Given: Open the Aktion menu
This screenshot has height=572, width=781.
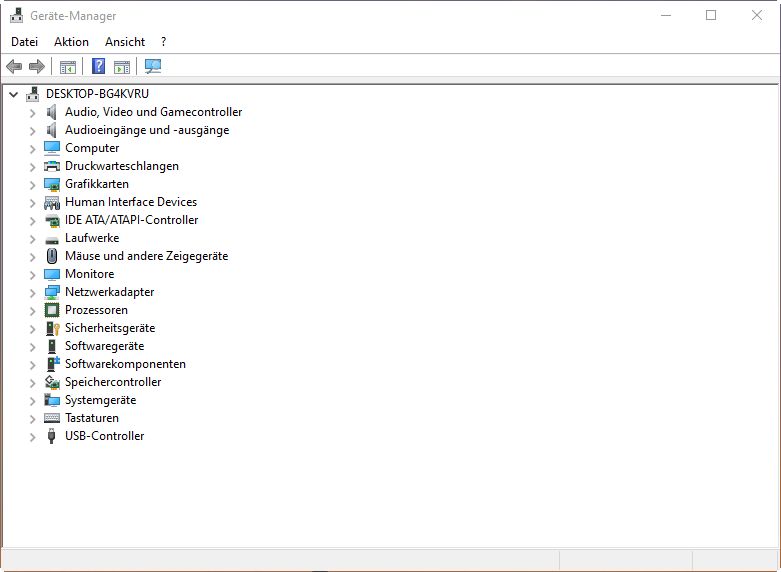Looking at the screenshot, I should click(x=71, y=42).
